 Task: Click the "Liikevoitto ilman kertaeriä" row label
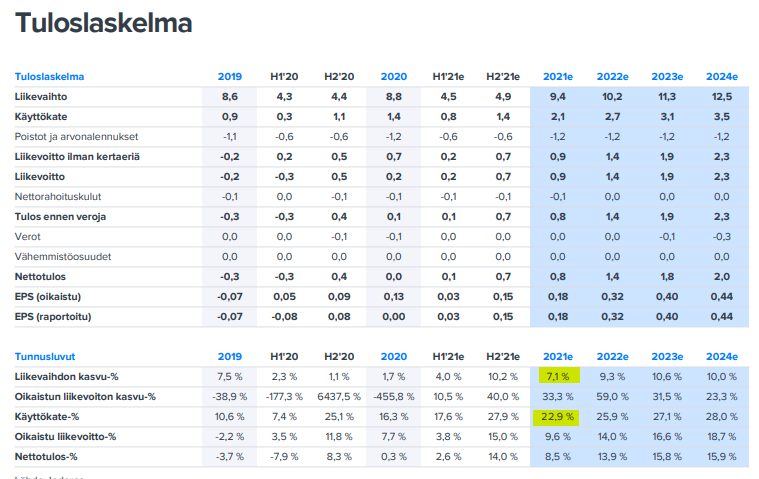pyautogui.click(x=78, y=156)
